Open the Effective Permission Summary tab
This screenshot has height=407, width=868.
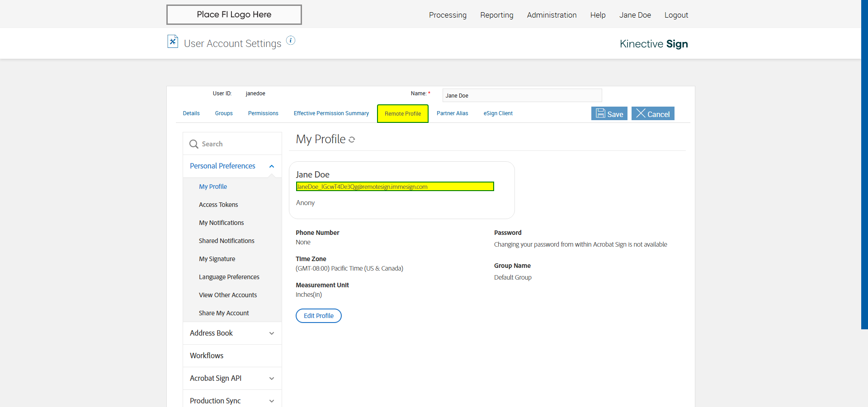[331, 113]
